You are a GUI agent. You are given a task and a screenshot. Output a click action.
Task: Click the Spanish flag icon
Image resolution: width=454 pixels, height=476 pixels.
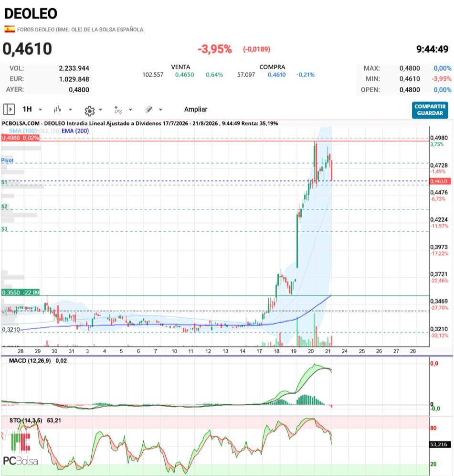[10, 29]
